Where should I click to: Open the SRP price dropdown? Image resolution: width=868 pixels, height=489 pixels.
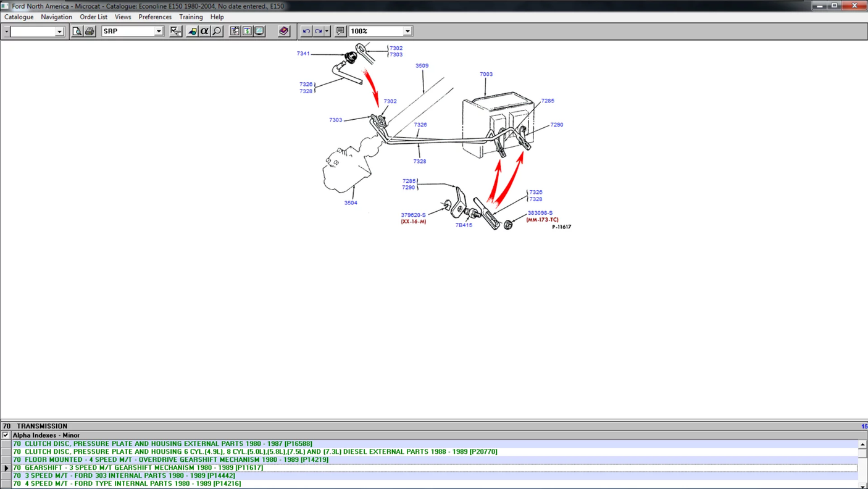(x=158, y=31)
